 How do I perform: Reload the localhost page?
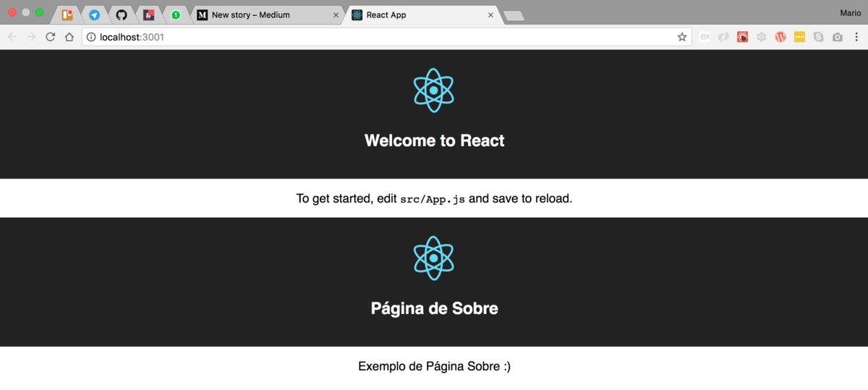(50, 37)
